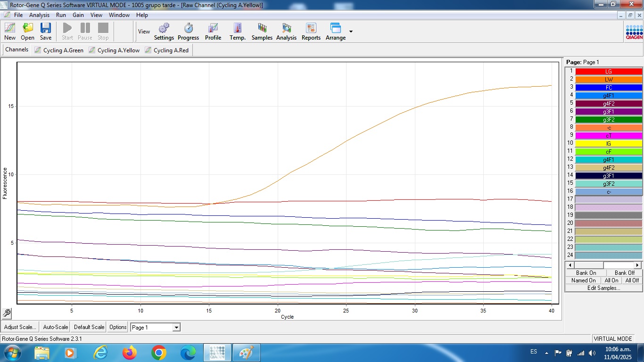Toggle sample 1 LG curve
The image size is (644, 362).
pyautogui.click(x=609, y=72)
